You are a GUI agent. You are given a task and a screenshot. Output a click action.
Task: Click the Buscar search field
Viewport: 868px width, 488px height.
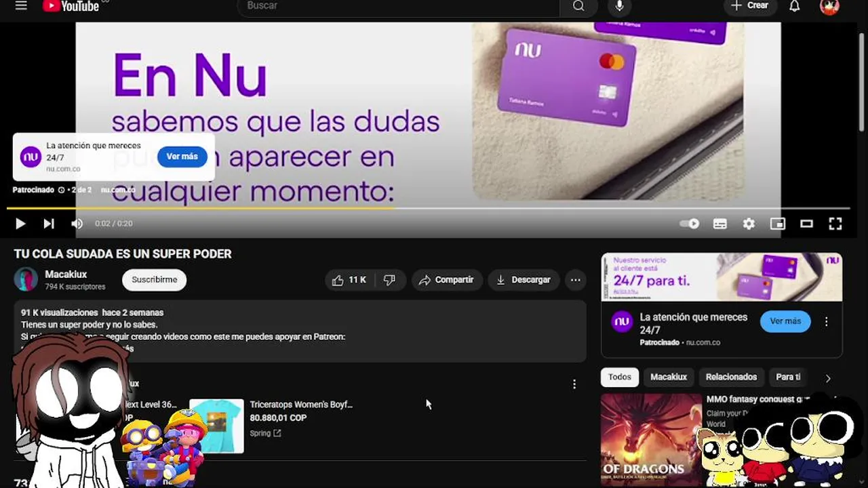[x=398, y=5]
